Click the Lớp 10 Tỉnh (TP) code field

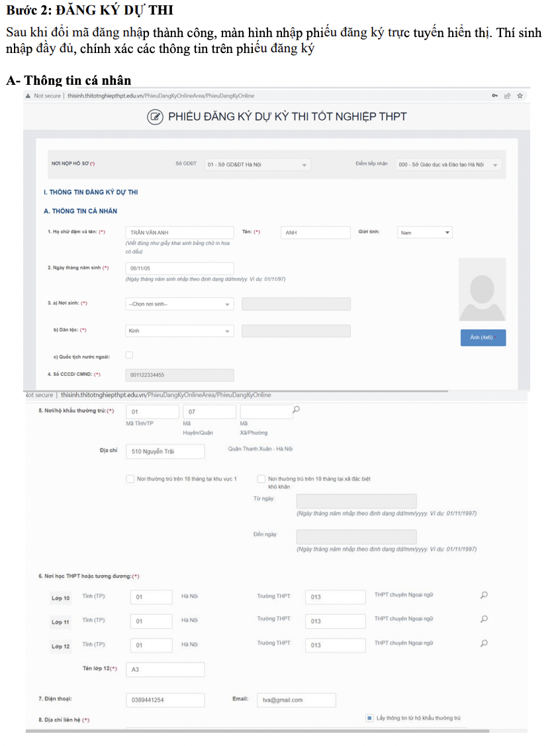[152, 597]
